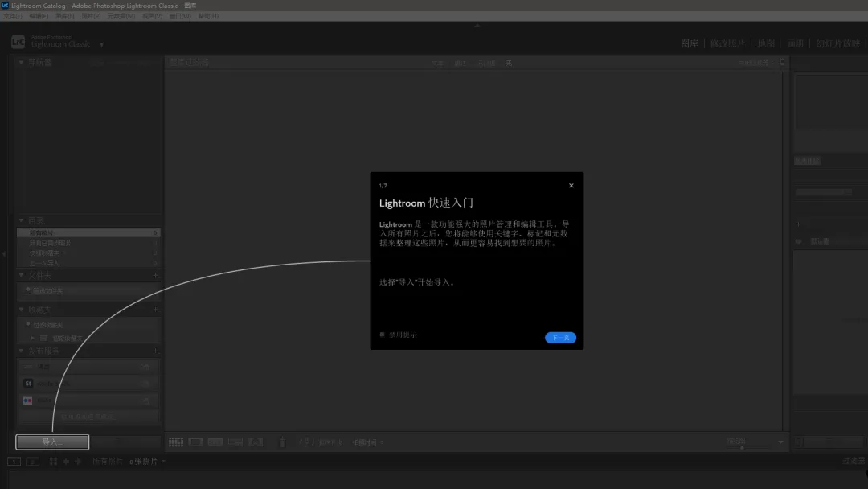Open the 拍摄时间 sort order dropdown

click(368, 442)
